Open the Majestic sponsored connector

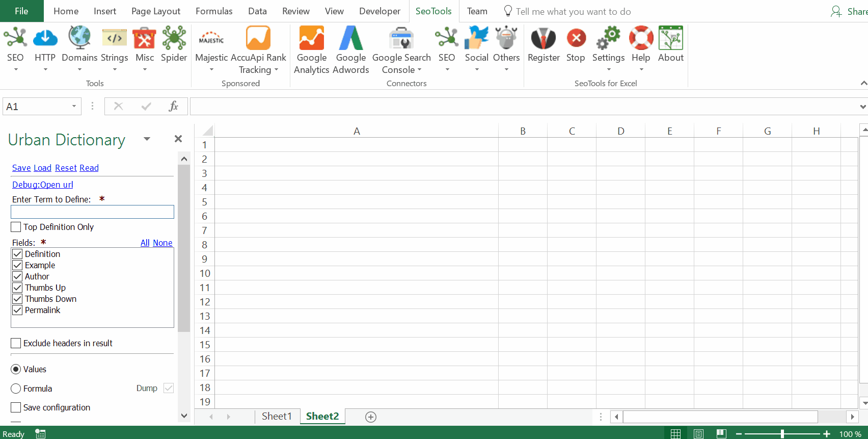tap(211, 38)
